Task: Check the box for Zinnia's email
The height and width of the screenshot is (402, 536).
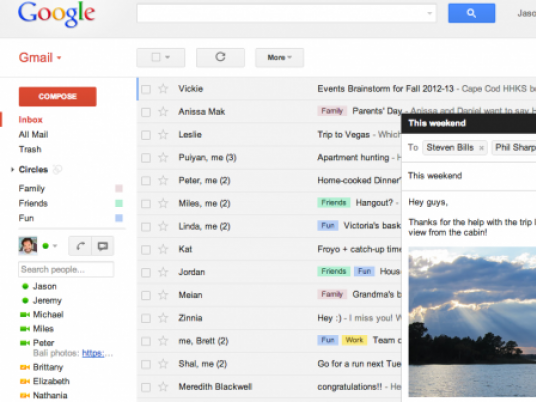Action: (146, 318)
